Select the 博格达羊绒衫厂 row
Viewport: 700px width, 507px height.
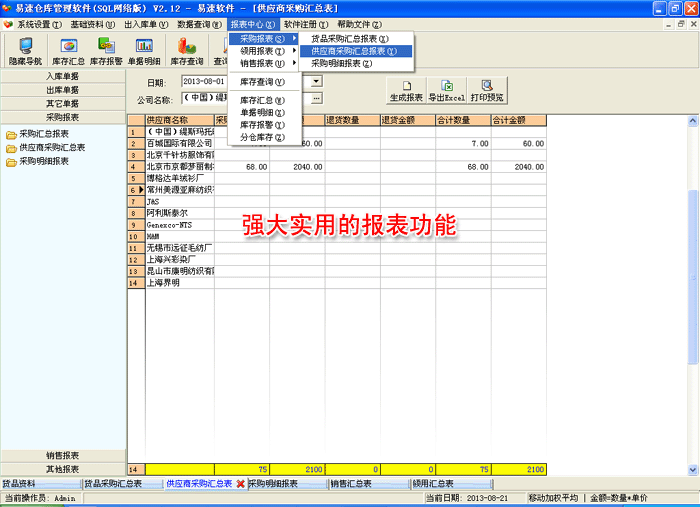click(x=337, y=179)
